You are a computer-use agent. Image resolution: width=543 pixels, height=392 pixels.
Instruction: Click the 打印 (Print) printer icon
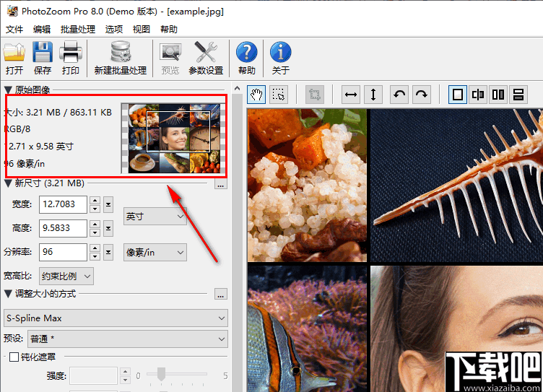[71, 53]
